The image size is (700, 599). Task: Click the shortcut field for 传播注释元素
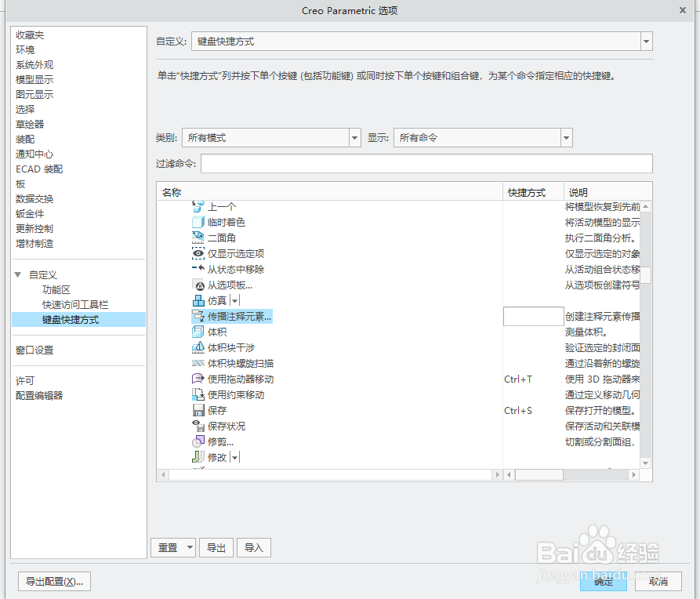click(x=534, y=316)
